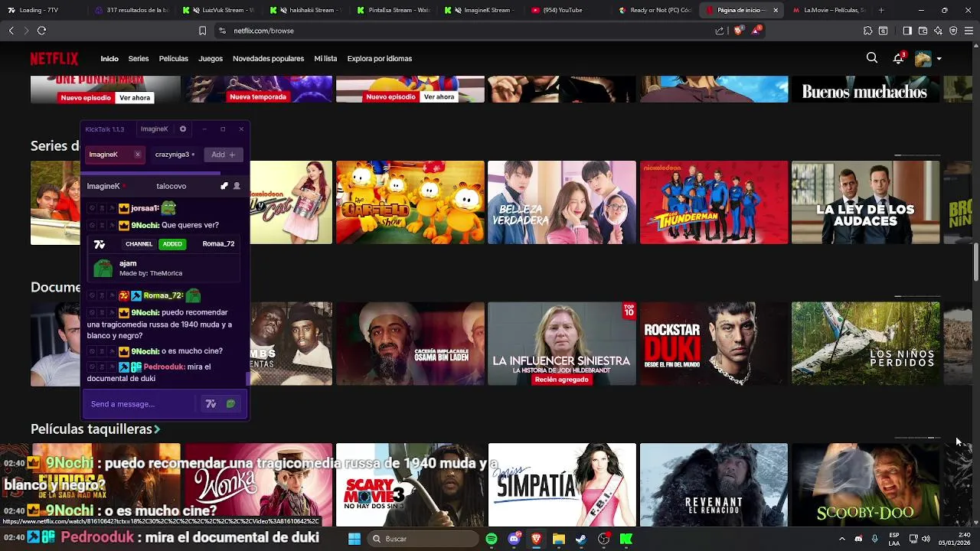Open chatters user icon in KickTalk

coord(237,186)
